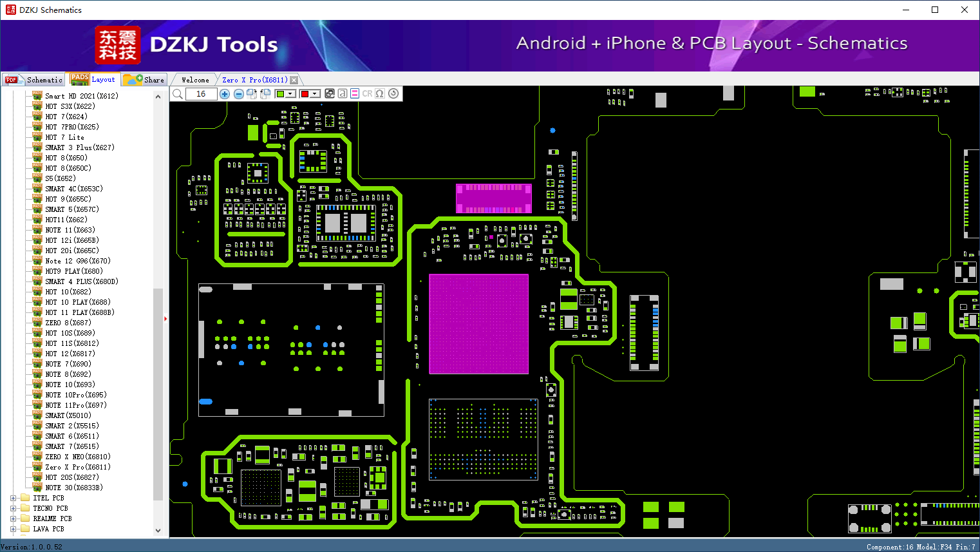Select HOT 10 PLAY(X688) entry
Screen dimensions: 980x552
(x=78, y=302)
